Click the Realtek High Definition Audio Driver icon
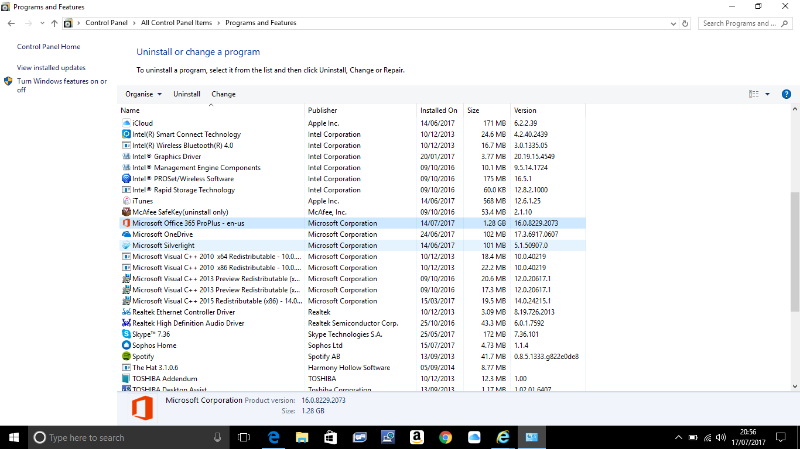Image resolution: width=800 pixels, height=449 pixels. coord(126,323)
